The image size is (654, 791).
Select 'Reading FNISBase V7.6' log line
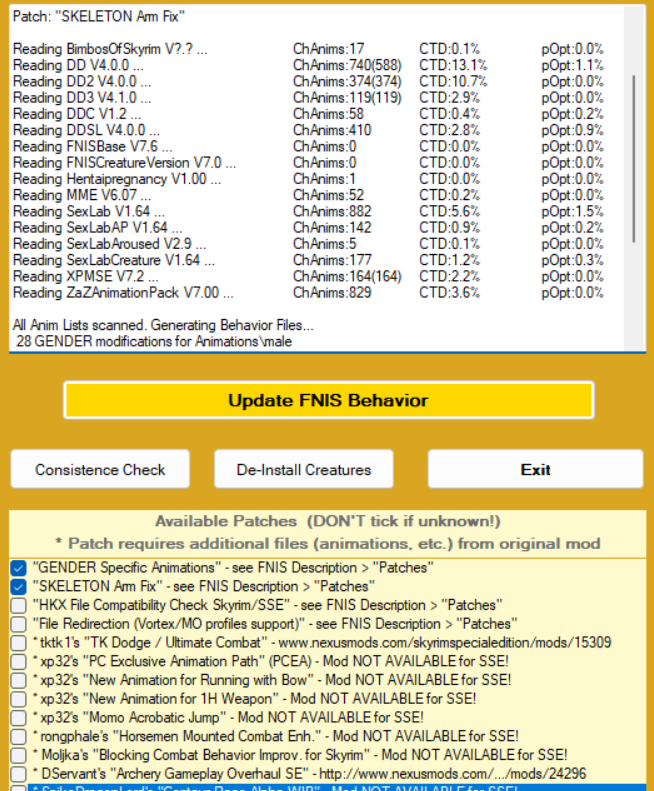tap(308, 146)
